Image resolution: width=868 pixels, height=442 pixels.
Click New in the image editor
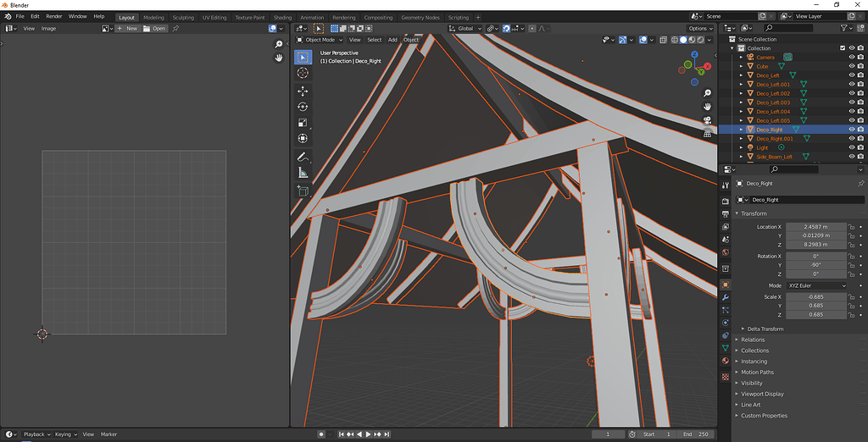[x=127, y=28]
